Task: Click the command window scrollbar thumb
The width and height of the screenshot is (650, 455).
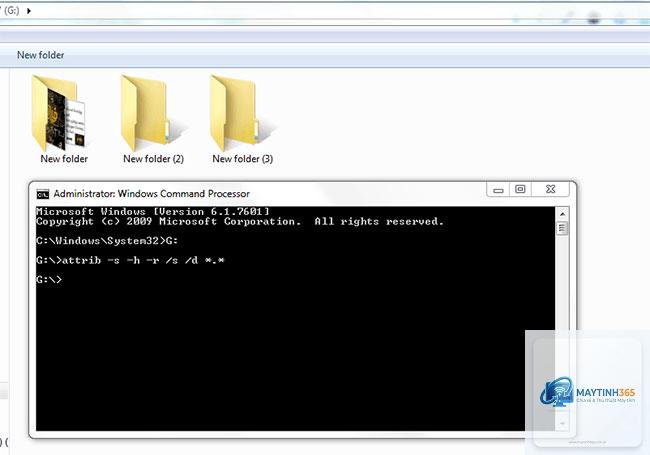Action: (563, 228)
